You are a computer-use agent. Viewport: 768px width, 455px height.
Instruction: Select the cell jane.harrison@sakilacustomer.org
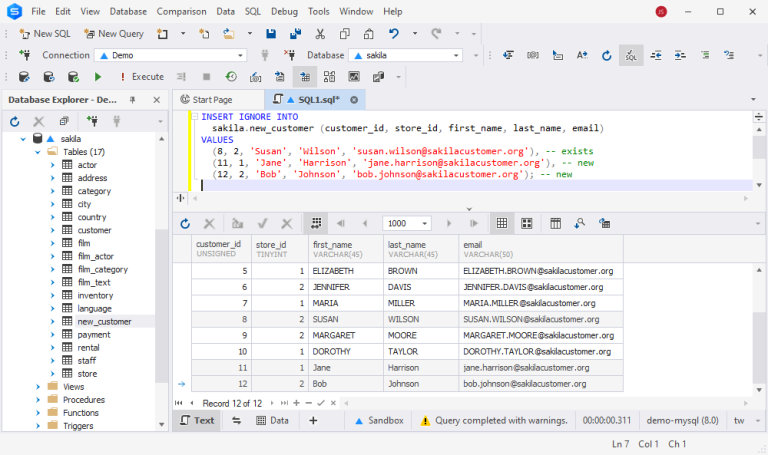click(x=541, y=368)
